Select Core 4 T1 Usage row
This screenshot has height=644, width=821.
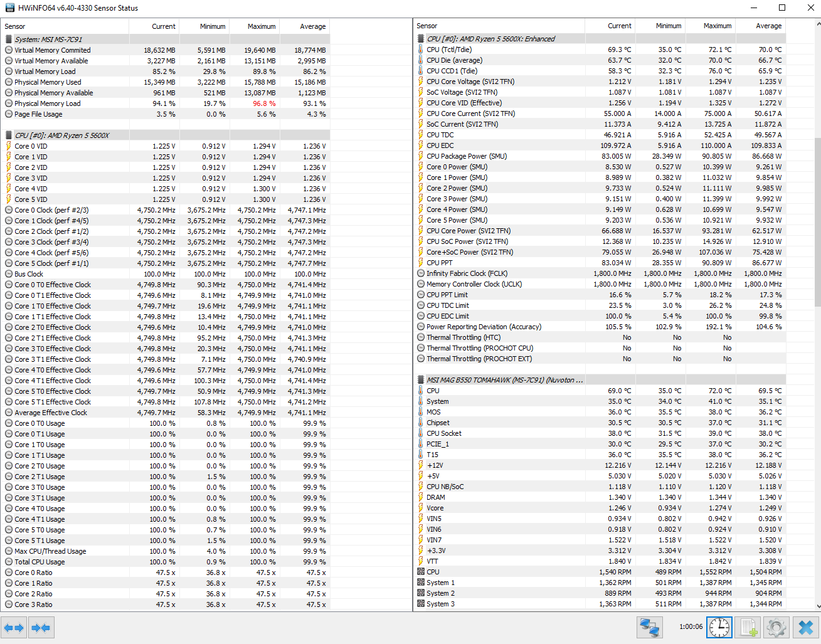pyautogui.click(x=166, y=519)
